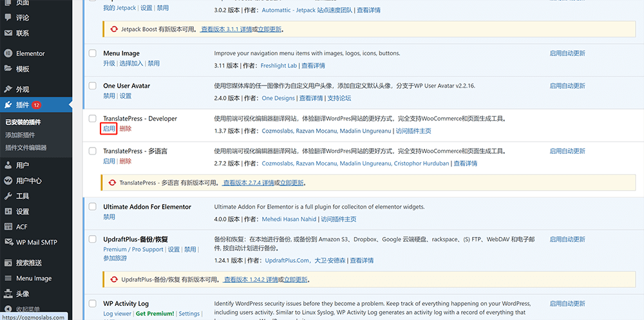Click the Contact envelope icon in sidebar

click(x=8, y=33)
